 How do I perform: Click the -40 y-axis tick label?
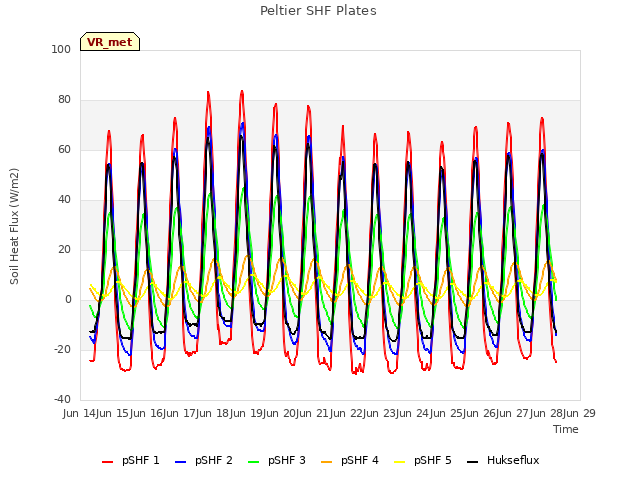tap(62, 400)
